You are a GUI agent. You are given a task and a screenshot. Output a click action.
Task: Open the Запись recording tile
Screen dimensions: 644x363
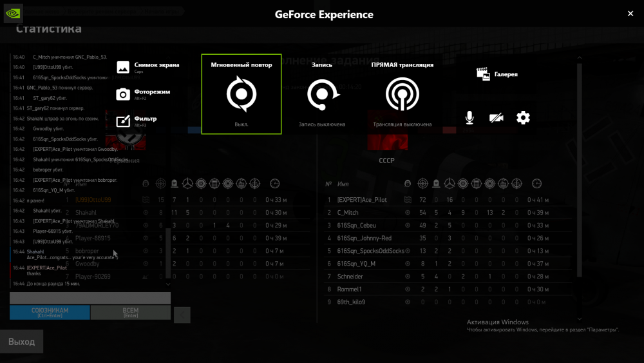click(322, 94)
